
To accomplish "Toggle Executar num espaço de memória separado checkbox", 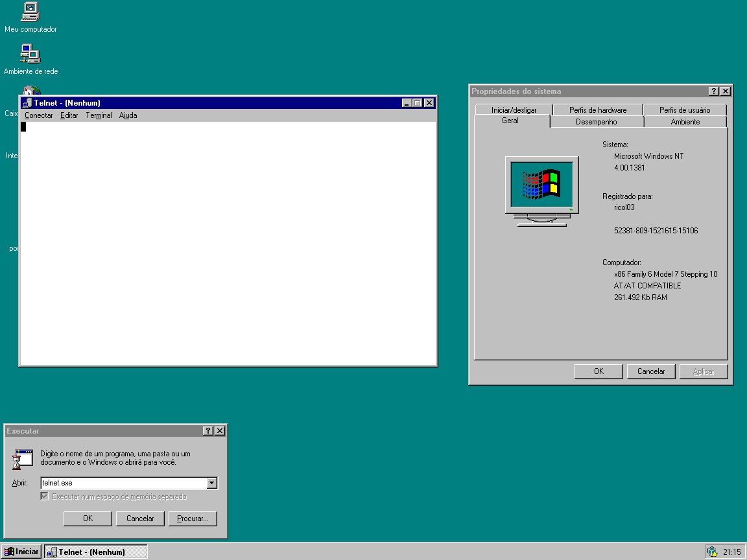I will [x=44, y=496].
